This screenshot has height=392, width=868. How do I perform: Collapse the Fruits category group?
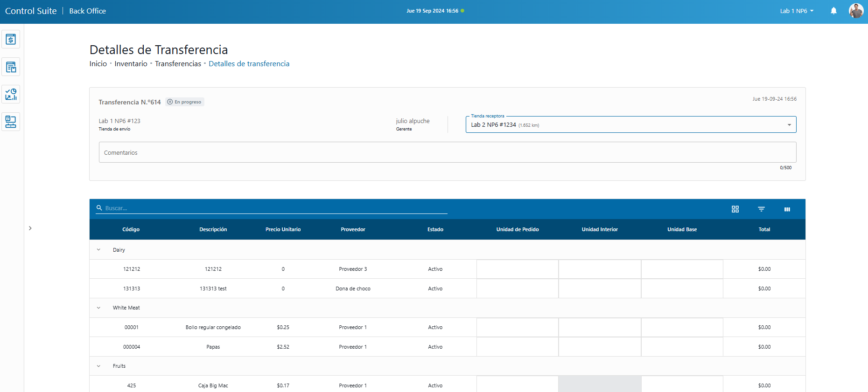[x=98, y=366]
